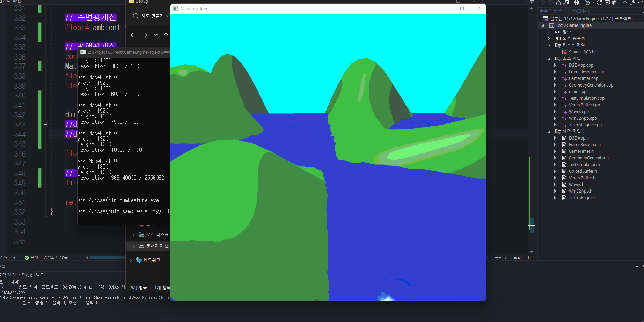Open dropdown arrow beside the clock filter icon
Image resolution: width=644 pixels, height=322 pixels.
pyautogui.click(x=593, y=3)
